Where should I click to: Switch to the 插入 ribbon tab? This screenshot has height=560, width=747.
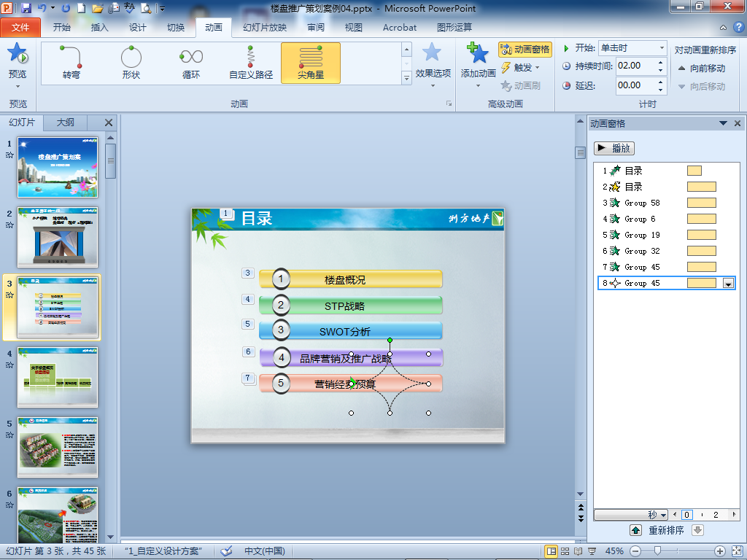(99, 28)
